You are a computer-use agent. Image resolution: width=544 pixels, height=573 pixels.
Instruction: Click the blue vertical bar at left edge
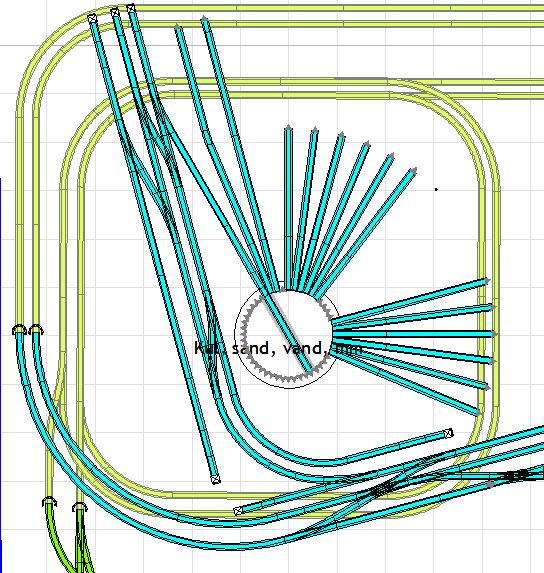pos(1,375)
